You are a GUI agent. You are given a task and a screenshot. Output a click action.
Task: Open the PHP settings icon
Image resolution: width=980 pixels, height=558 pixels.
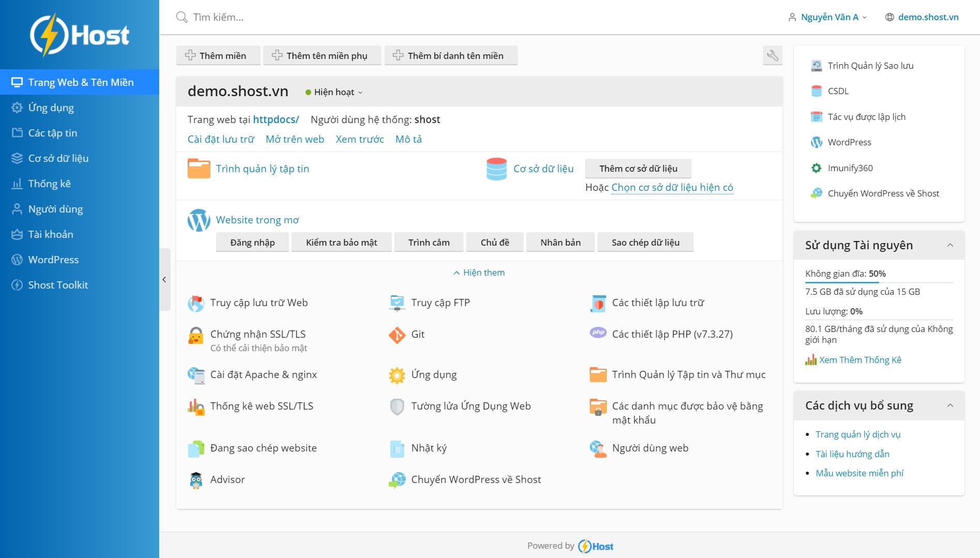(598, 333)
